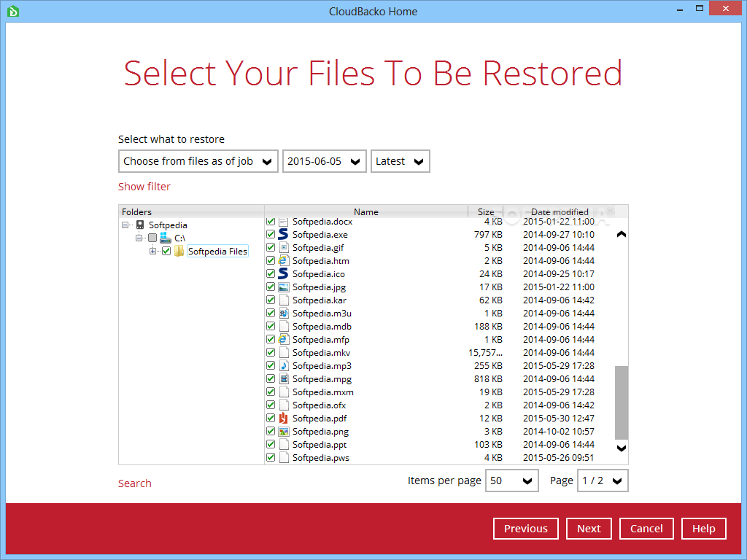Open the Page 1 / 2 dropdown
Screen dimensions: 747x560
pos(603,481)
